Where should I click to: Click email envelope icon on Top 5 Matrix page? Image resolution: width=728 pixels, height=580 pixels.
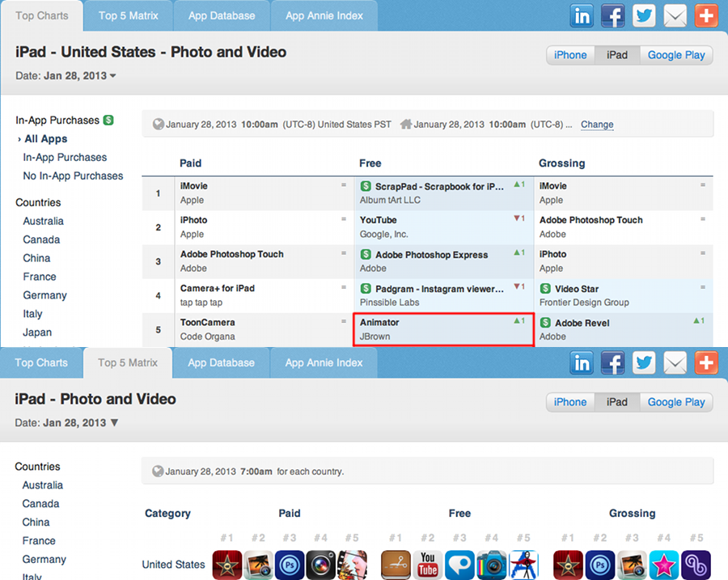click(x=675, y=362)
